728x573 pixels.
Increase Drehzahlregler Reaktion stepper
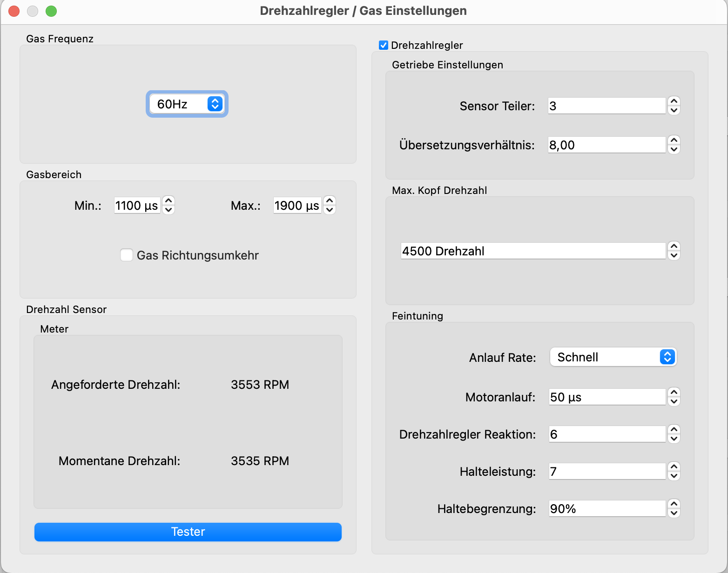point(674,429)
